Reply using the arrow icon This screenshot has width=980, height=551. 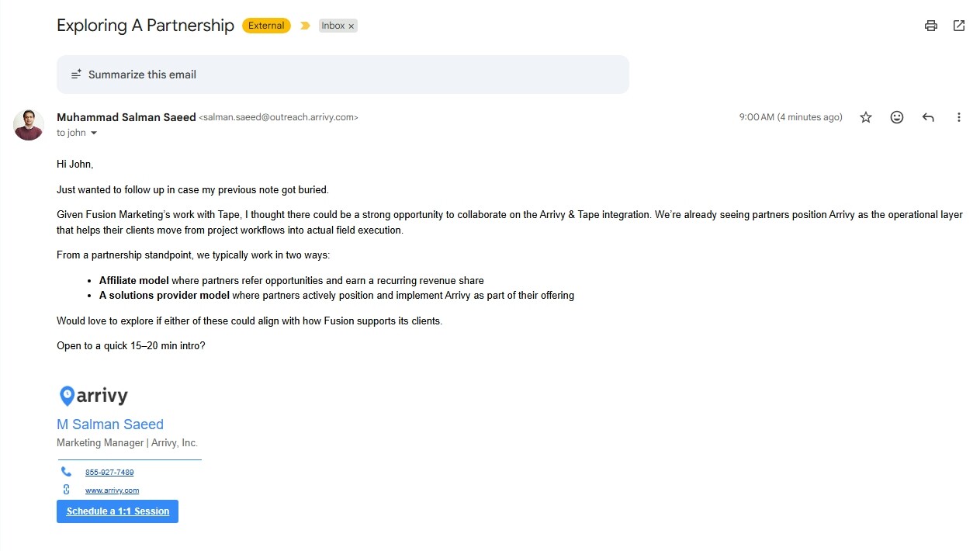[928, 117]
